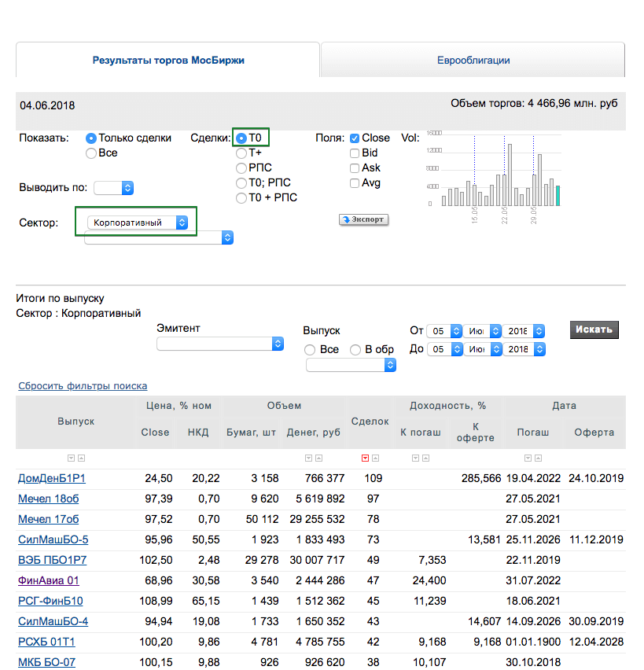
Task: Sort Денег, руб column ascending
Action: 318,458
